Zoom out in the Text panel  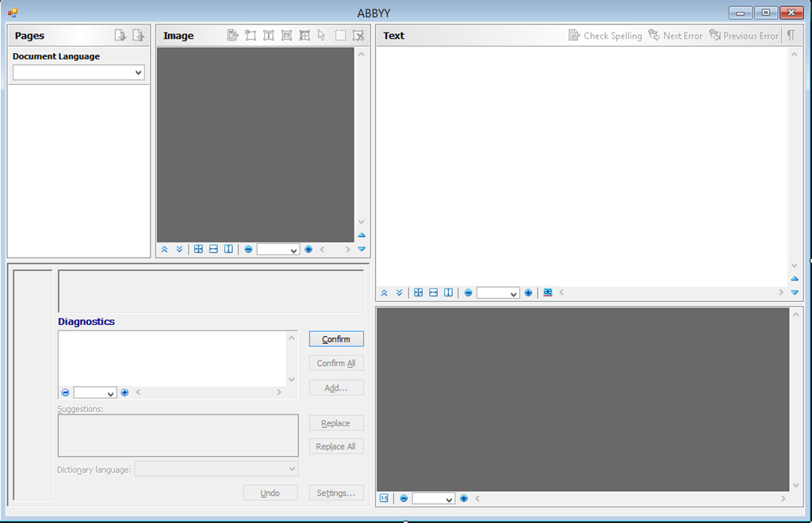click(x=468, y=292)
